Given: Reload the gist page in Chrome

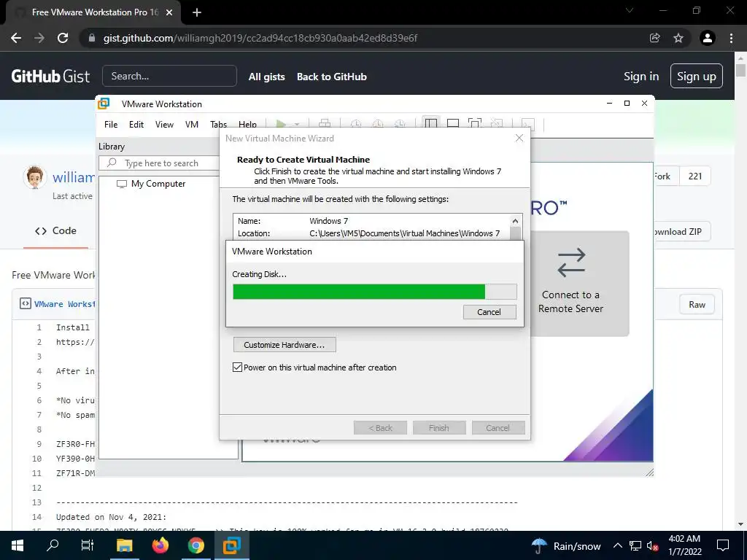Looking at the screenshot, I should (x=63, y=38).
